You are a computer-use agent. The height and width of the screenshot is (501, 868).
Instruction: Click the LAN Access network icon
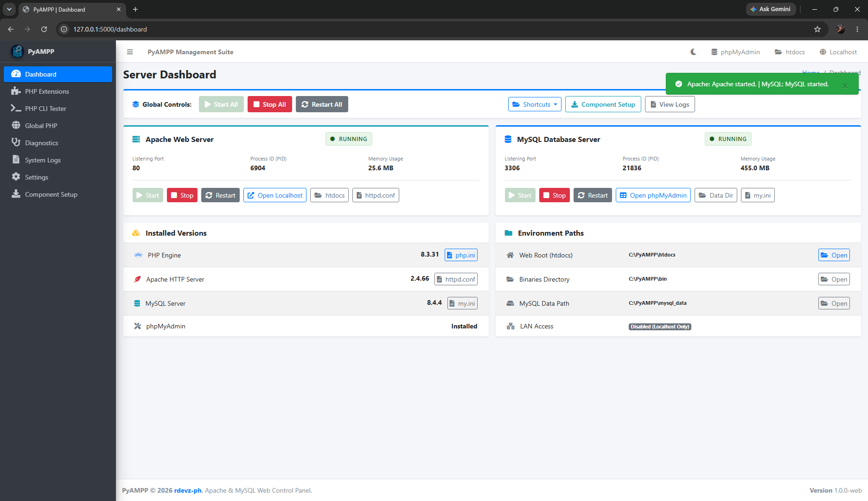point(511,326)
